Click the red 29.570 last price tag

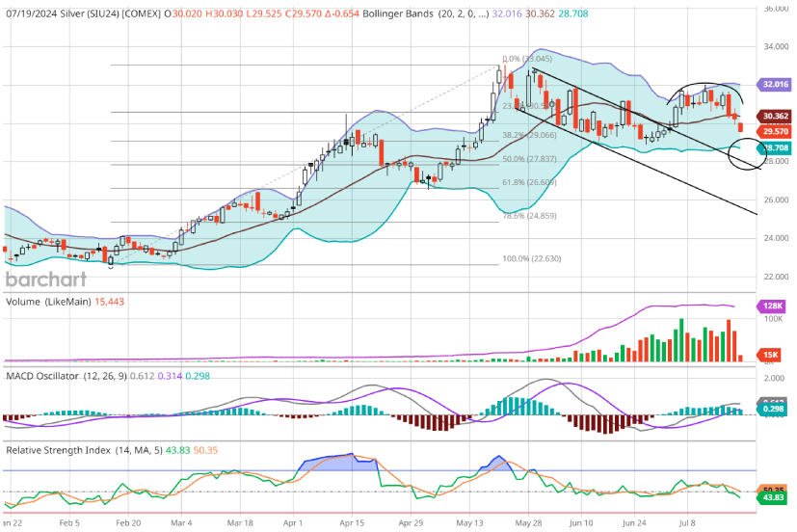point(776,131)
